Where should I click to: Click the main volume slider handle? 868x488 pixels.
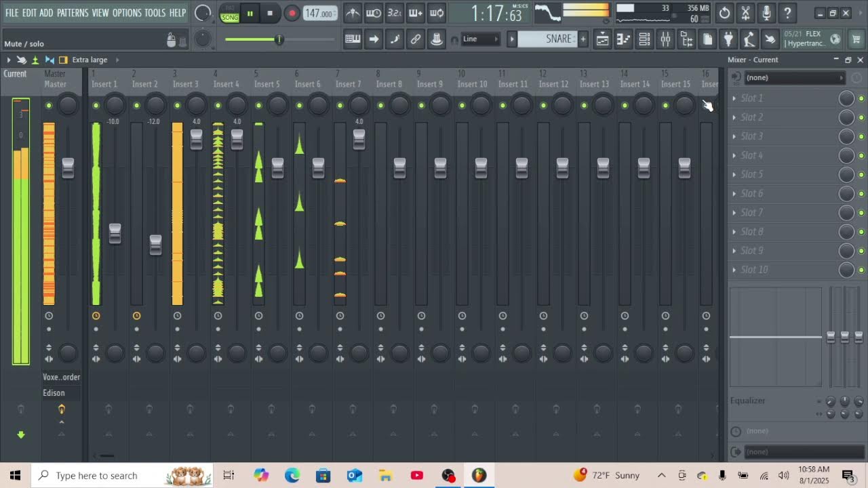(279, 39)
